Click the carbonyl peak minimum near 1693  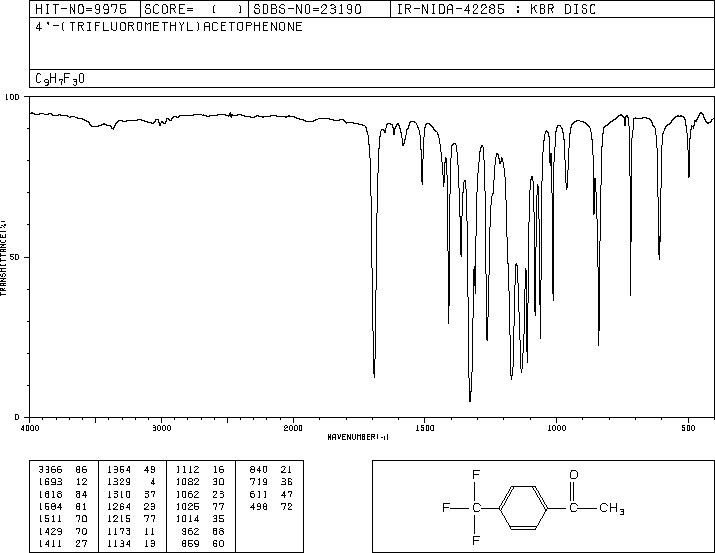[374, 376]
